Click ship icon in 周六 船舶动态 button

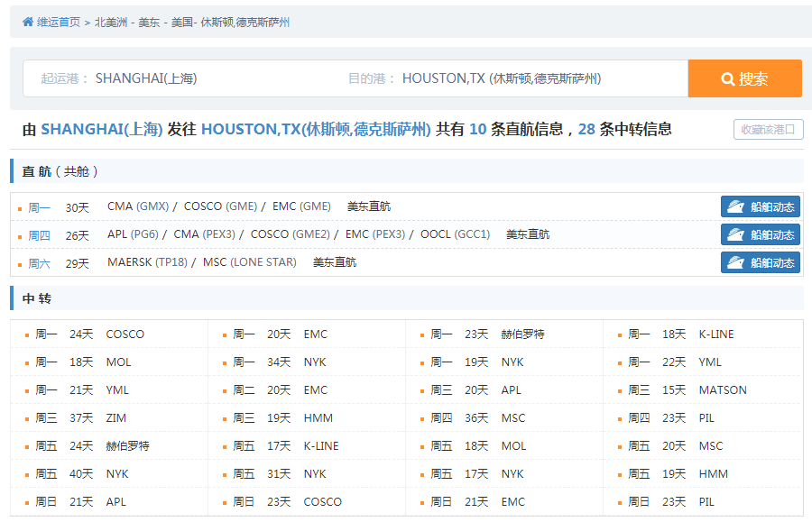point(736,262)
